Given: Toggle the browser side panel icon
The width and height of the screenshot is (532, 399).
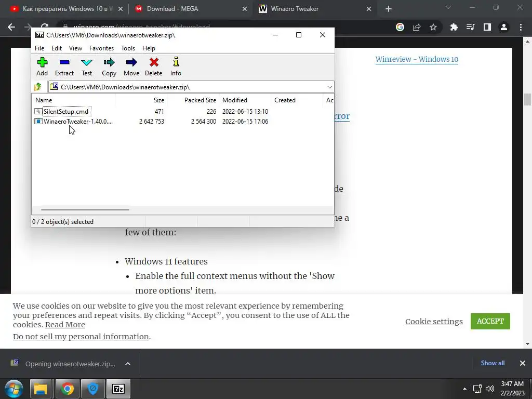Looking at the screenshot, I should click(487, 27).
